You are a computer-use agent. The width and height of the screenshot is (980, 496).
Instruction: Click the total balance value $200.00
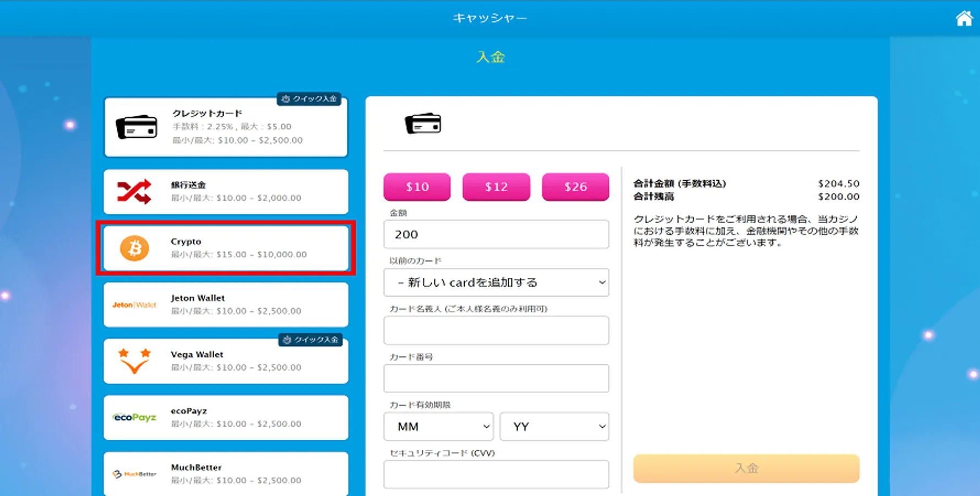point(839,197)
